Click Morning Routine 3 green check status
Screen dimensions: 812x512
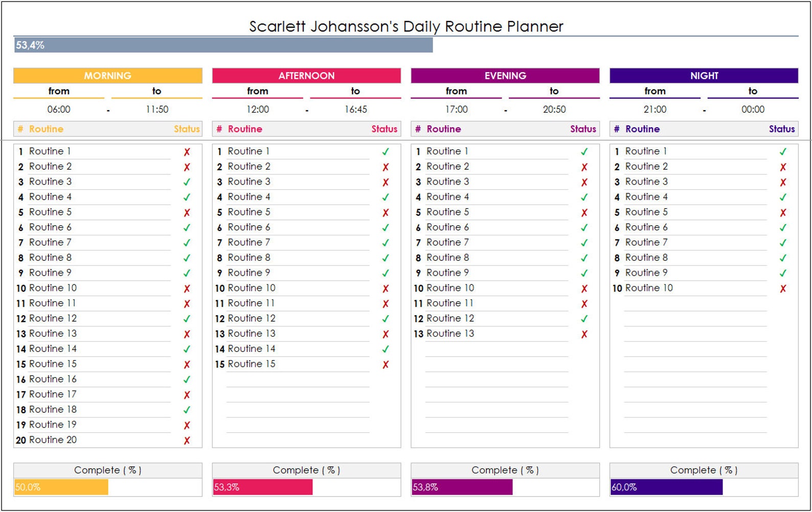coord(187,182)
